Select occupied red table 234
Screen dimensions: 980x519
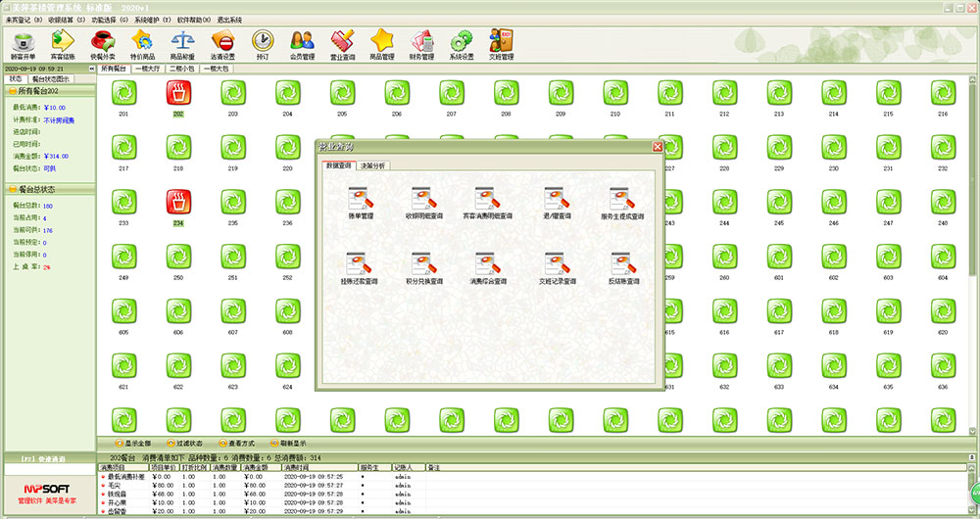click(178, 204)
